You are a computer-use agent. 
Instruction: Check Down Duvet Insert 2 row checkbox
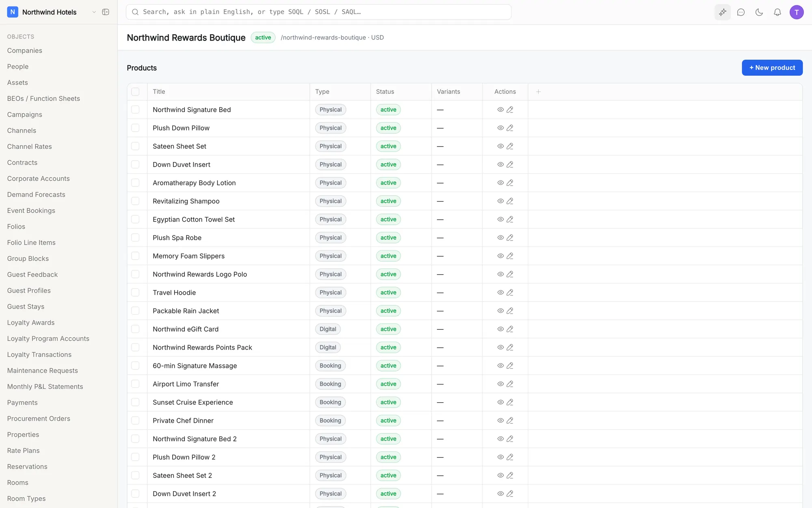[135, 494]
